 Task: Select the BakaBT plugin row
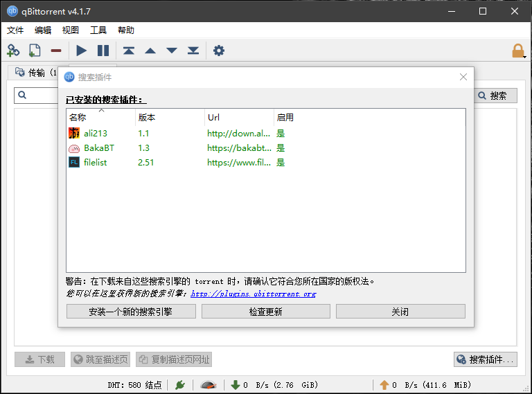266,147
